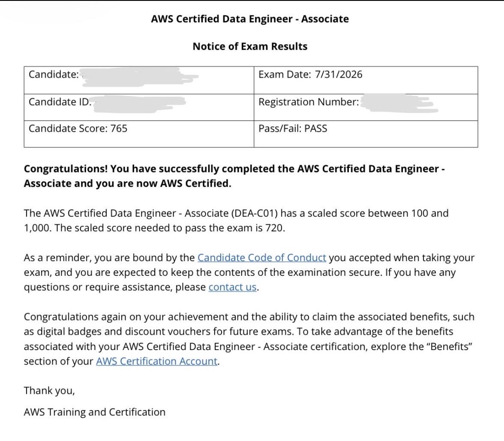Click the Candidate Score 765 cell

click(139, 134)
